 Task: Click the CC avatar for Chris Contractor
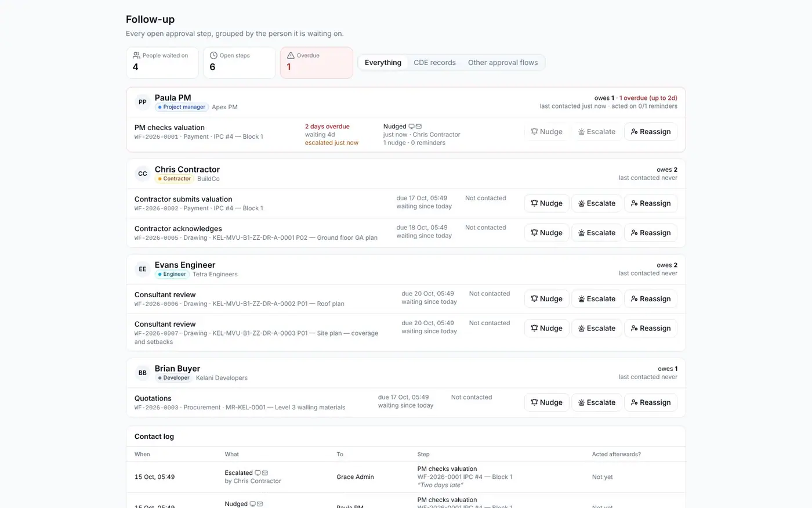point(142,174)
